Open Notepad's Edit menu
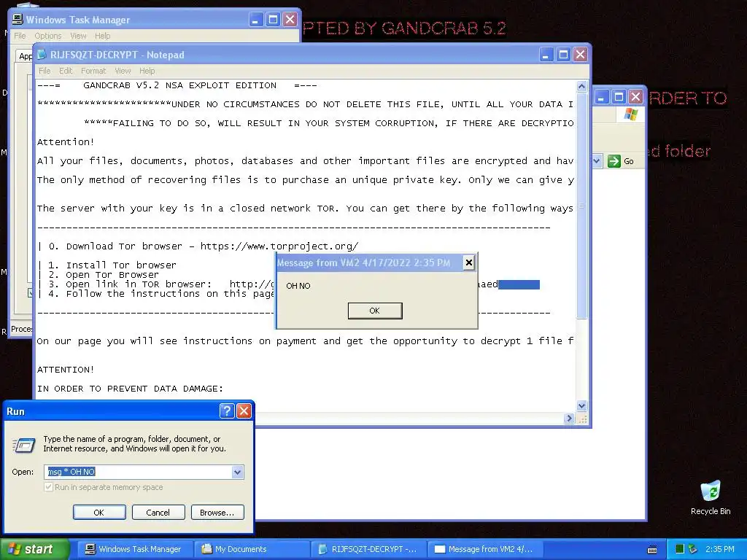 (66, 71)
